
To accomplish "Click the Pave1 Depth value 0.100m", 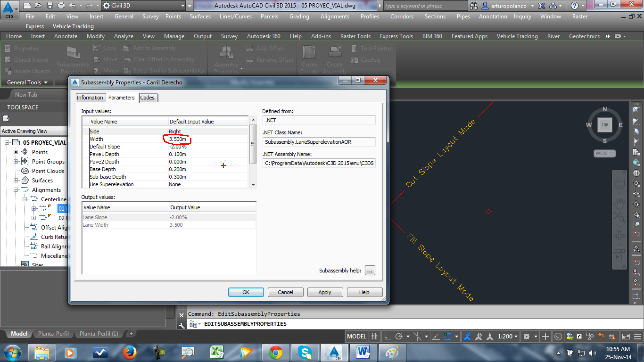I will pyautogui.click(x=208, y=154).
